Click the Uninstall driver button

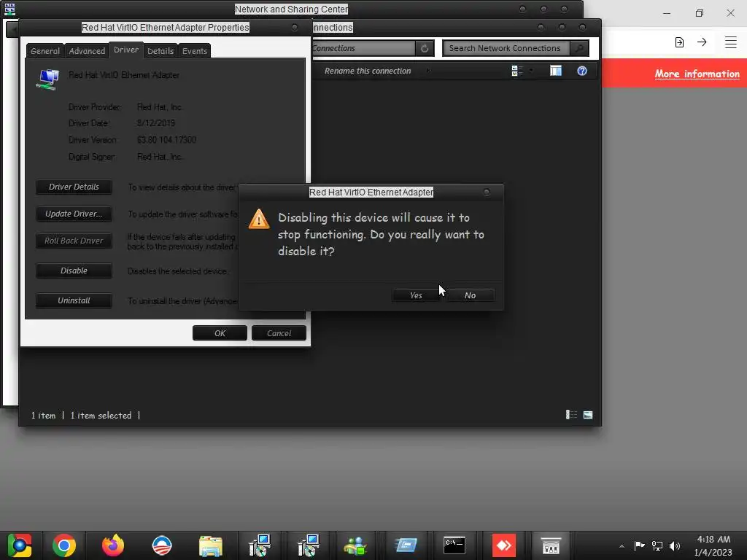[x=74, y=300]
